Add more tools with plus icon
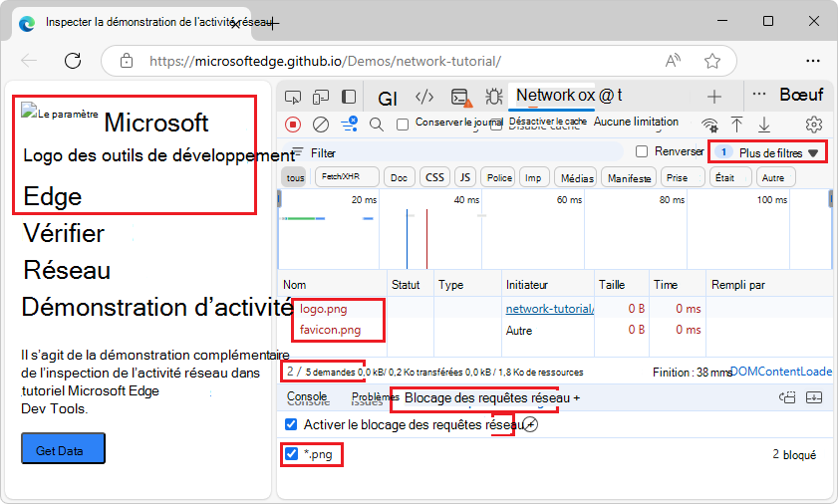 (x=714, y=97)
